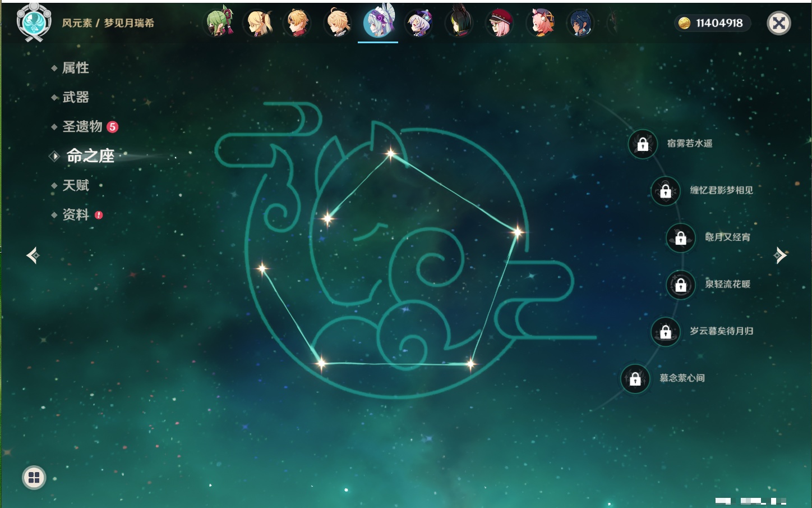Select the dark-haired green-streak character portrait

459,23
